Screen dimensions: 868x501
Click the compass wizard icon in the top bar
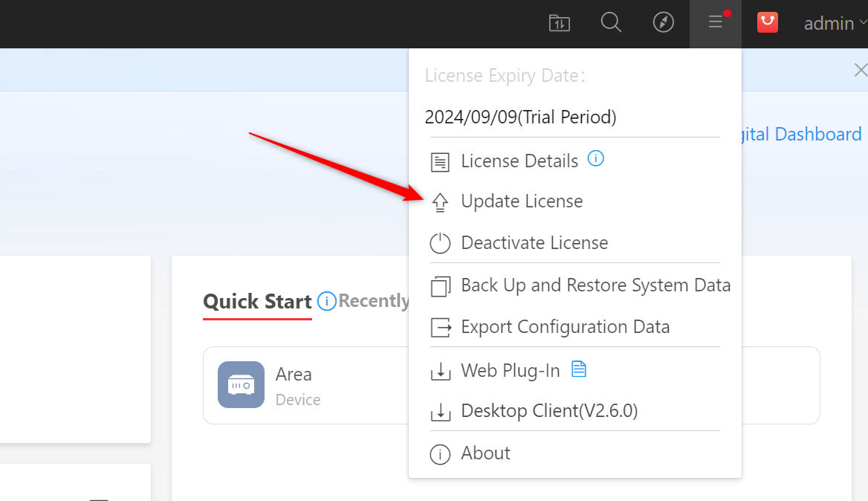click(663, 22)
